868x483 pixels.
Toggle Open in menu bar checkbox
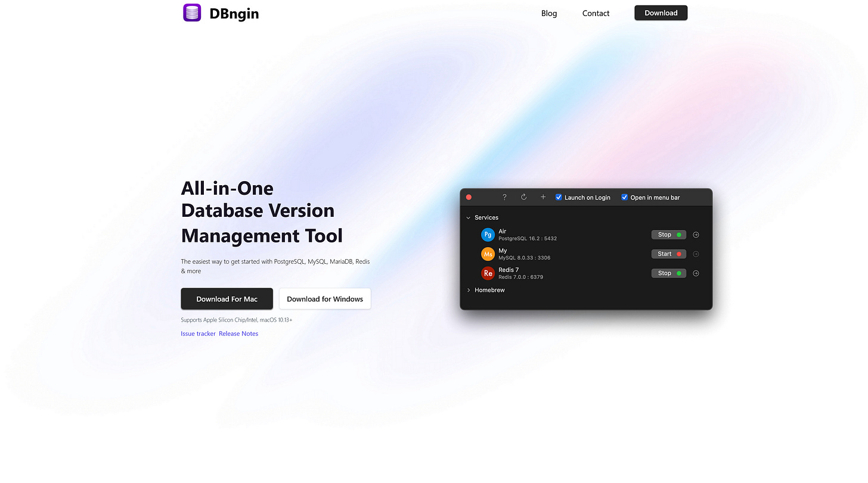pyautogui.click(x=625, y=197)
